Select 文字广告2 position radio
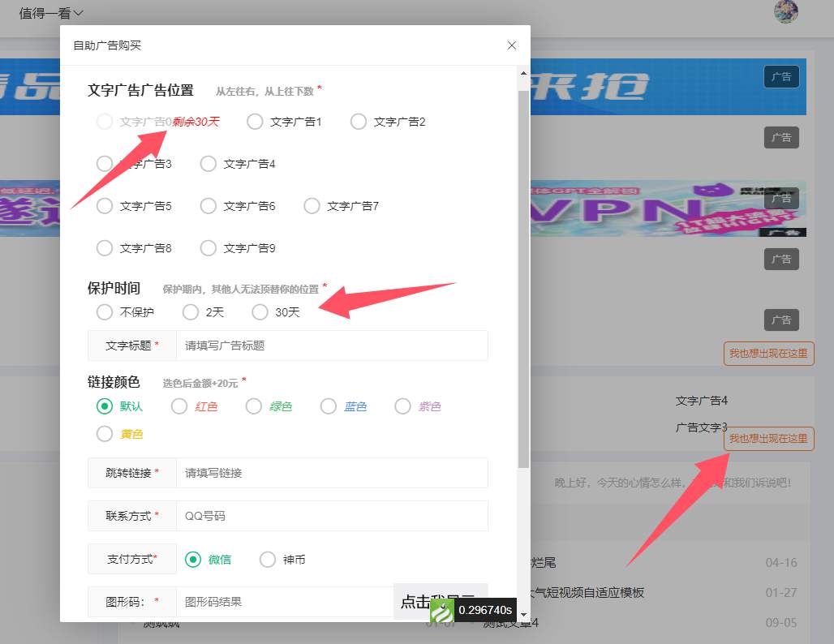This screenshot has height=644, width=834. click(359, 122)
